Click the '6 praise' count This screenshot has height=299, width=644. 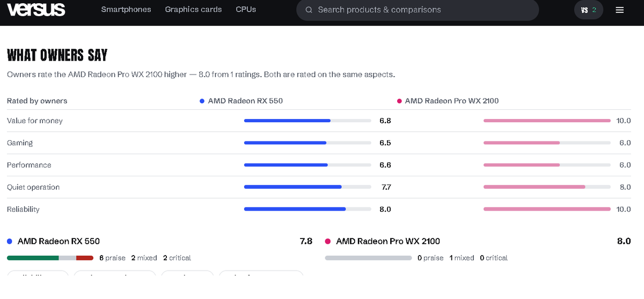coord(112,258)
